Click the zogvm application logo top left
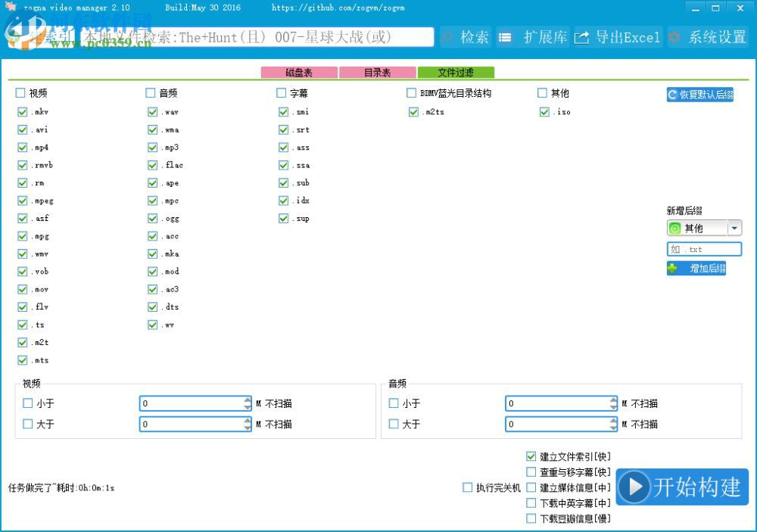 coord(10,7)
